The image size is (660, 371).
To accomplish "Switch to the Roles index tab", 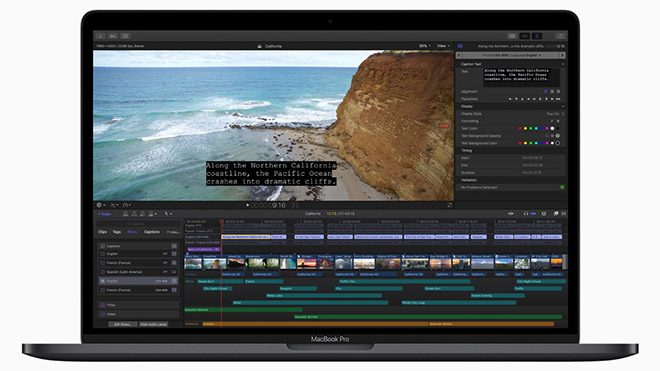I will pyautogui.click(x=132, y=232).
